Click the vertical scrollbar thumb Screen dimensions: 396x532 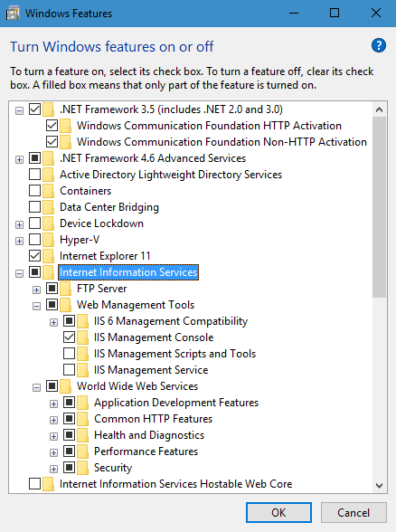point(380,207)
